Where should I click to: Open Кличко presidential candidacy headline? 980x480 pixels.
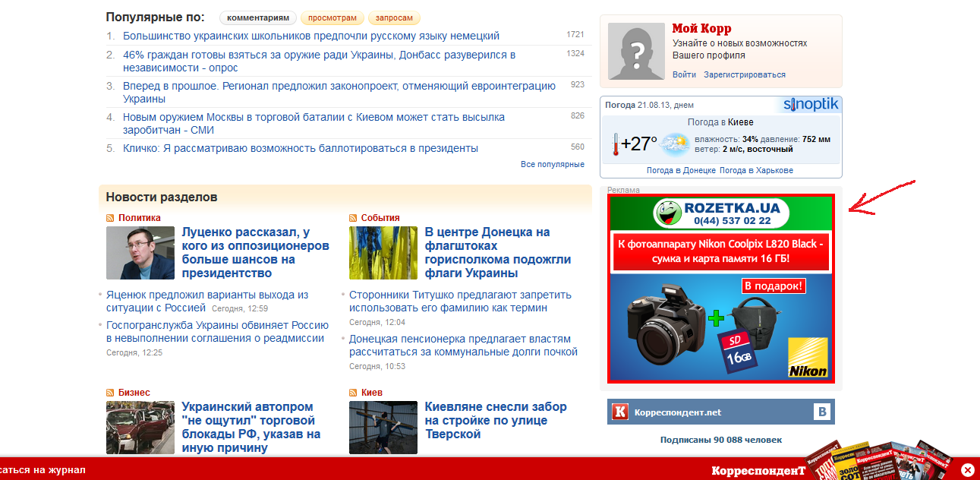click(301, 148)
